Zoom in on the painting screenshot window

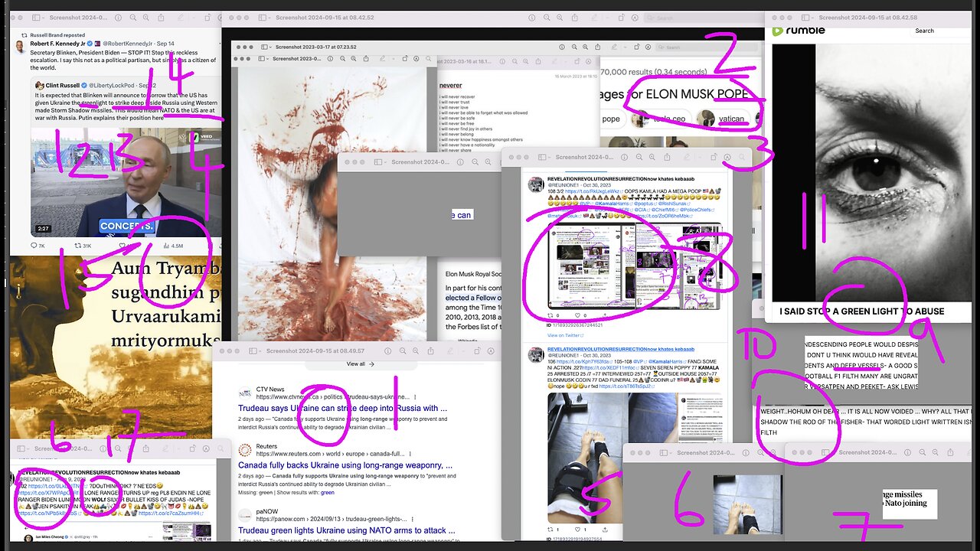coord(354,59)
